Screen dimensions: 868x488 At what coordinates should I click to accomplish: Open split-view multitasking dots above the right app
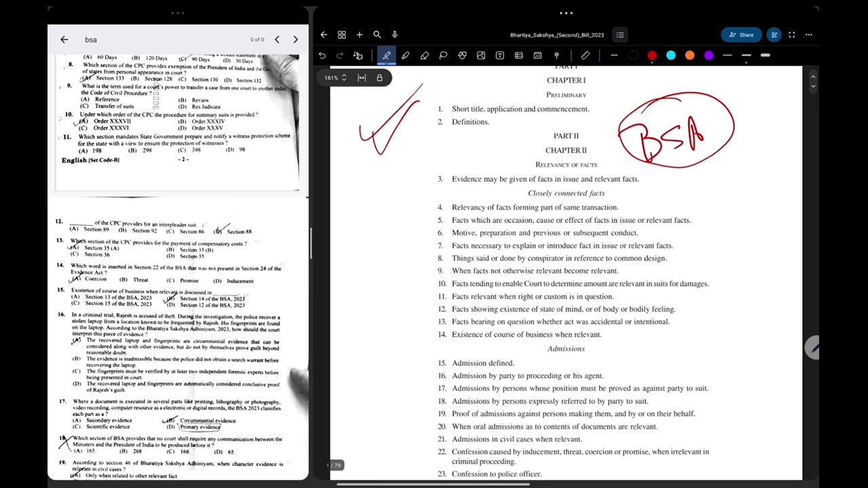click(x=566, y=13)
